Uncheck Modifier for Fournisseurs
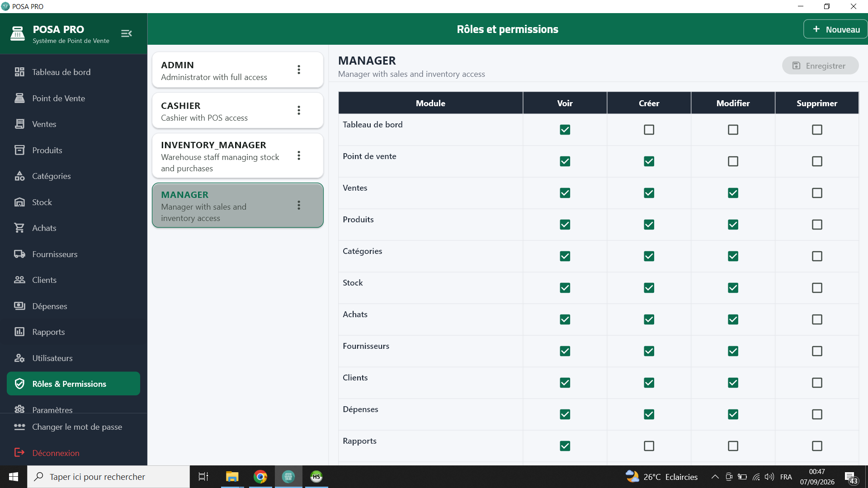 coord(733,351)
